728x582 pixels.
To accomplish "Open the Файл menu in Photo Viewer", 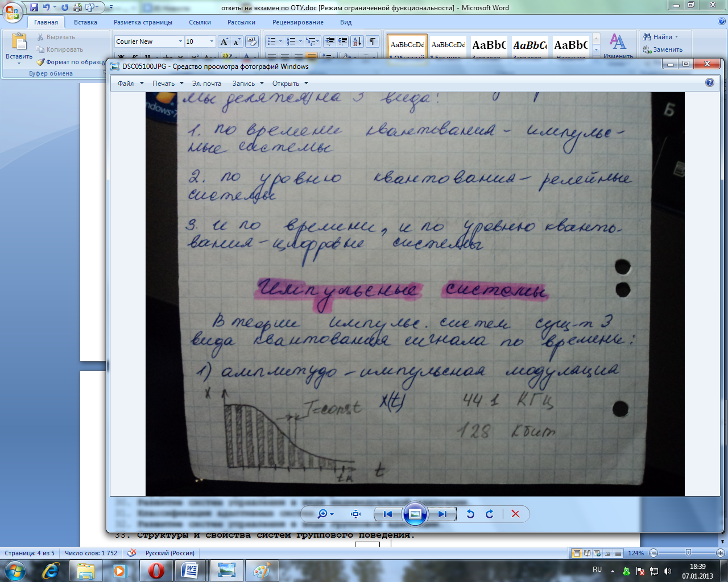I will [x=130, y=84].
